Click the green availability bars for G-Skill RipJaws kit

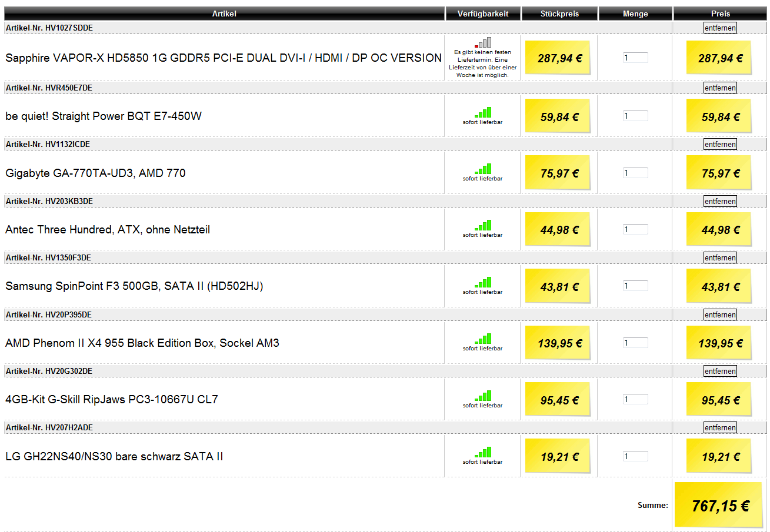tap(483, 396)
